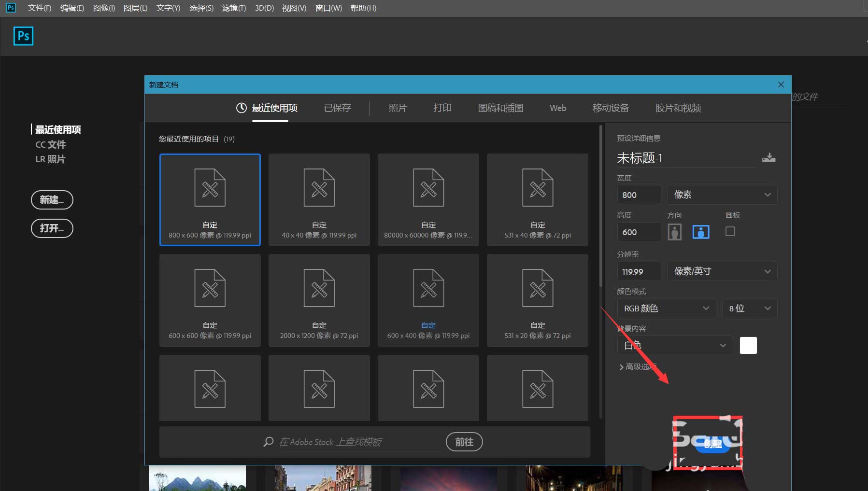Click the presets list vertical scrollbar
Viewport: 868px width, 491px height.
click(601, 206)
